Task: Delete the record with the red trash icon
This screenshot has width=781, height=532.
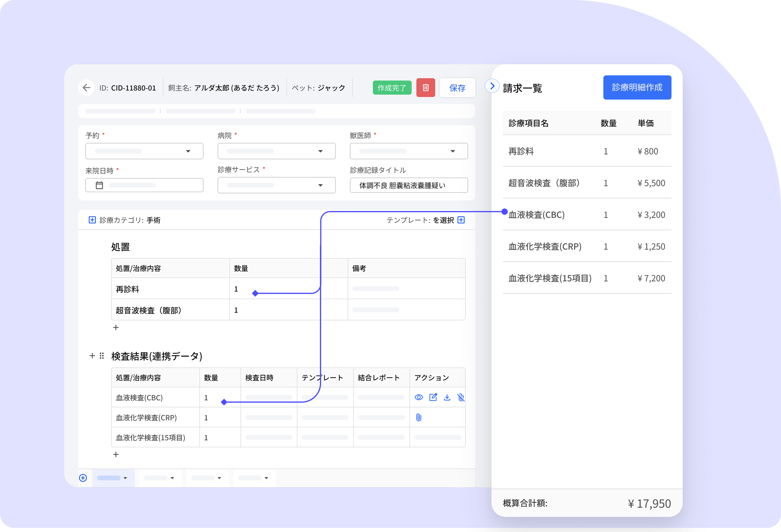Action: coord(425,88)
